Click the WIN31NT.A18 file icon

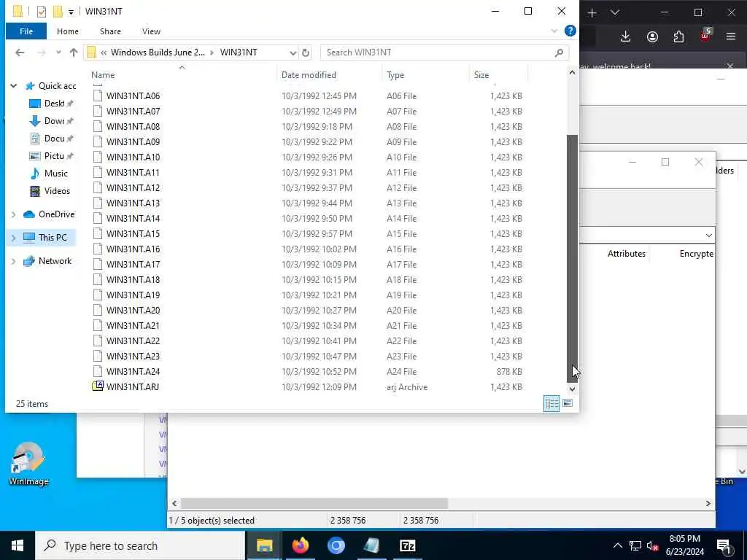pos(98,279)
